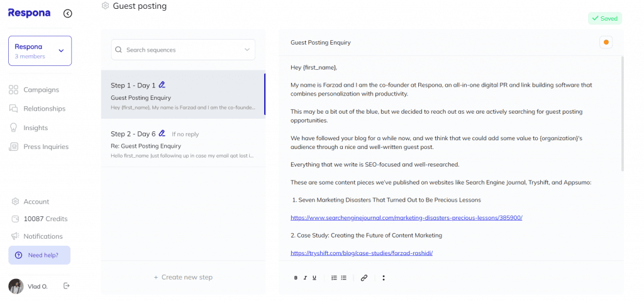644x301 pixels.
Task: Click the Campaigns grid icon
Action: [x=14, y=90]
